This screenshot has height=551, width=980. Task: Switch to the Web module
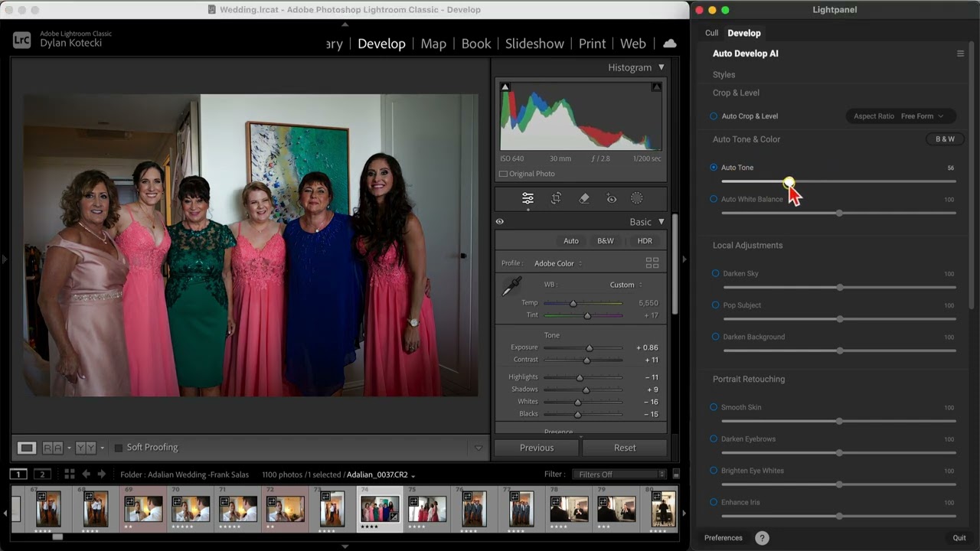(632, 44)
